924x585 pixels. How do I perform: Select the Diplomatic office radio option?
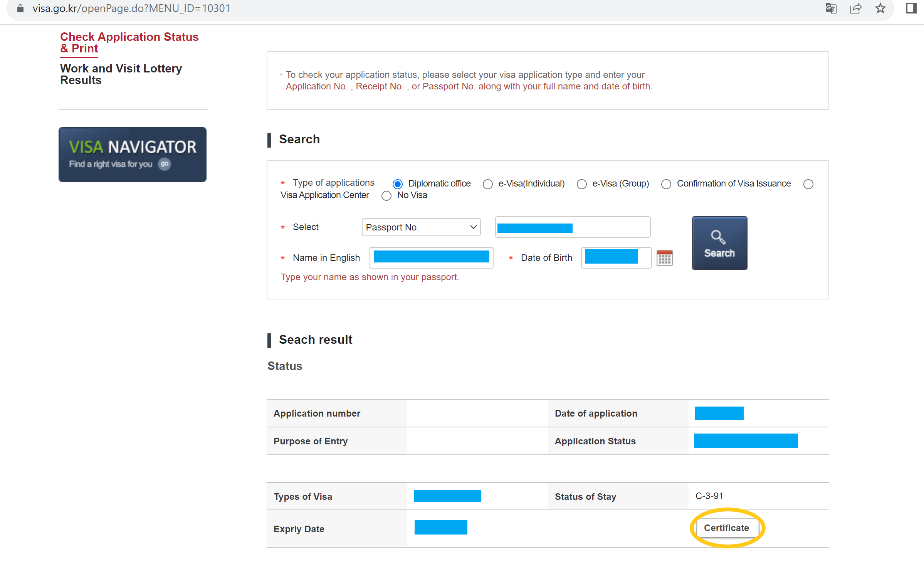(x=398, y=184)
